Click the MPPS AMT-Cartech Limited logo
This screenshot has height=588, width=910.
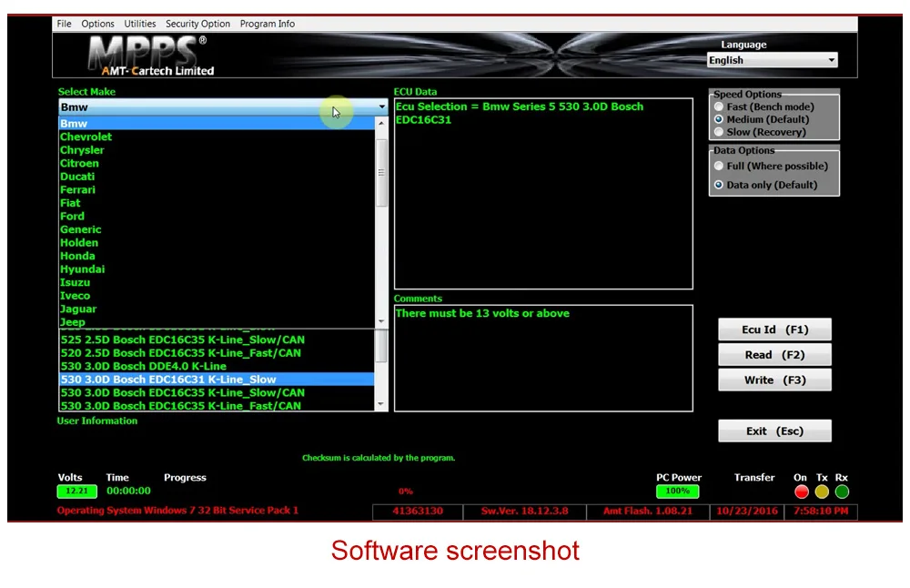(x=151, y=56)
